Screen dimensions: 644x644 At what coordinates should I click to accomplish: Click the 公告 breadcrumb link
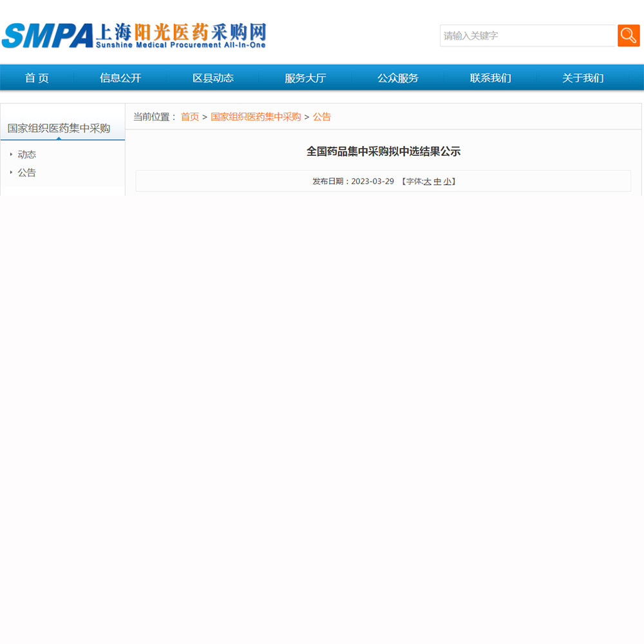click(x=322, y=117)
